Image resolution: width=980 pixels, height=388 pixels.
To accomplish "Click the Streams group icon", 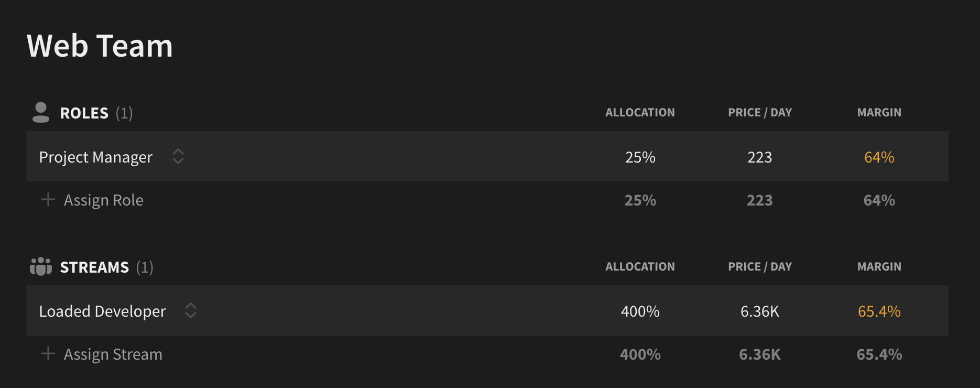I will tap(41, 266).
